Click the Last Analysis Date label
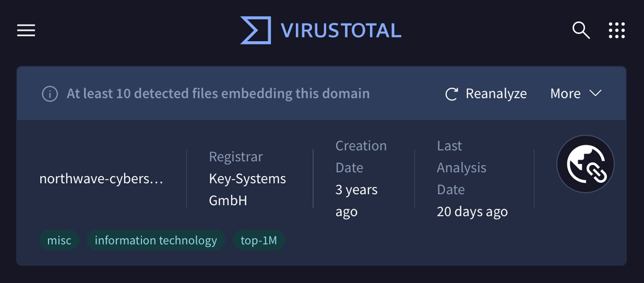Viewport: 644px width, 283px height. click(461, 167)
